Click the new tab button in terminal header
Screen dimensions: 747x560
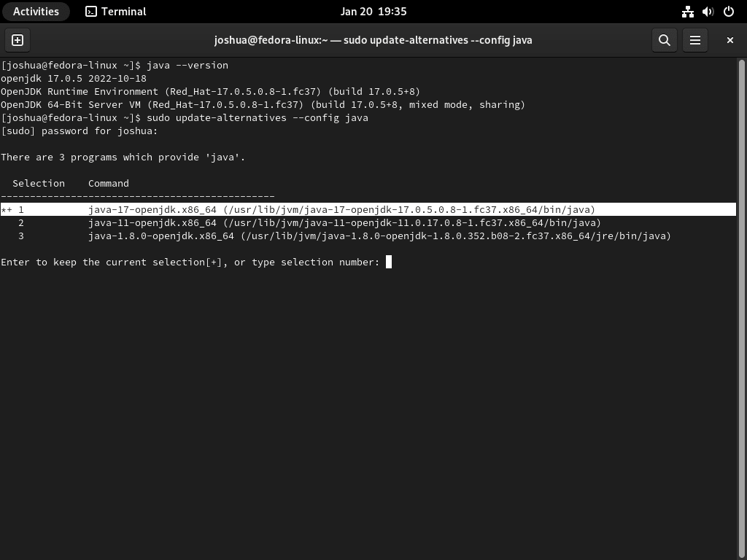[x=17, y=40]
